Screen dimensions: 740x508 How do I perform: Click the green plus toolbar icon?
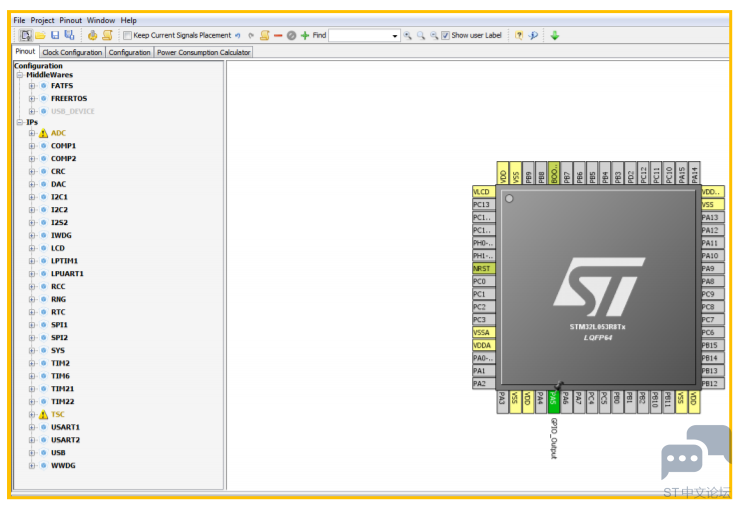(x=305, y=35)
